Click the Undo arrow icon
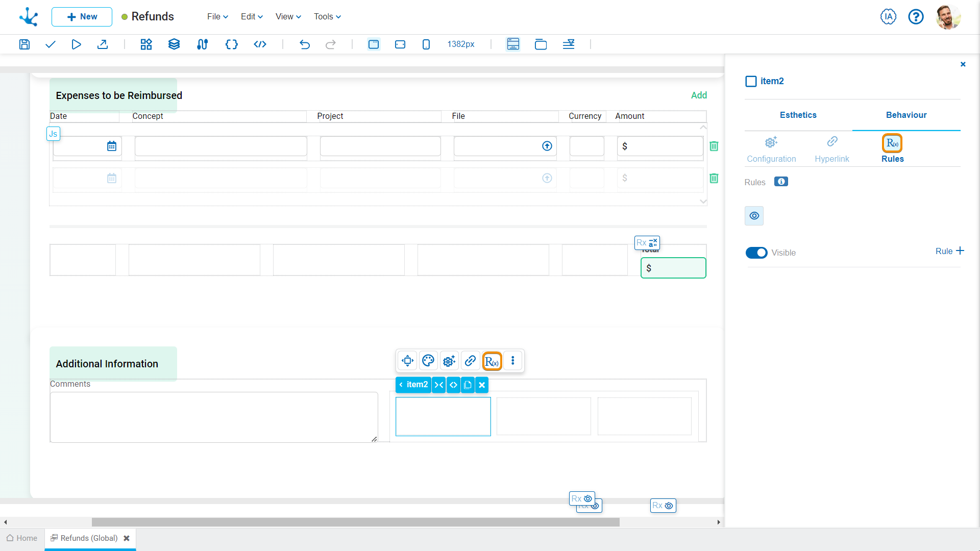This screenshot has height=551, width=980. [x=305, y=44]
